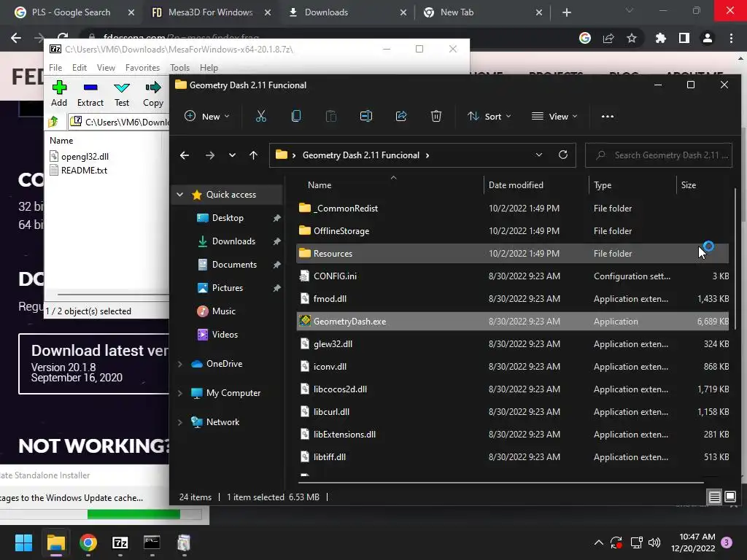This screenshot has height=560, width=747.
Task: Select Music in the navigation pane
Action: (x=223, y=311)
